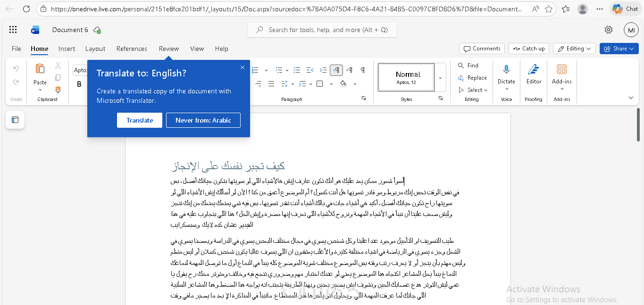Open the navigation pane icon
Screen dimensions: 644x305
pyautogui.click(x=15, y=120)
